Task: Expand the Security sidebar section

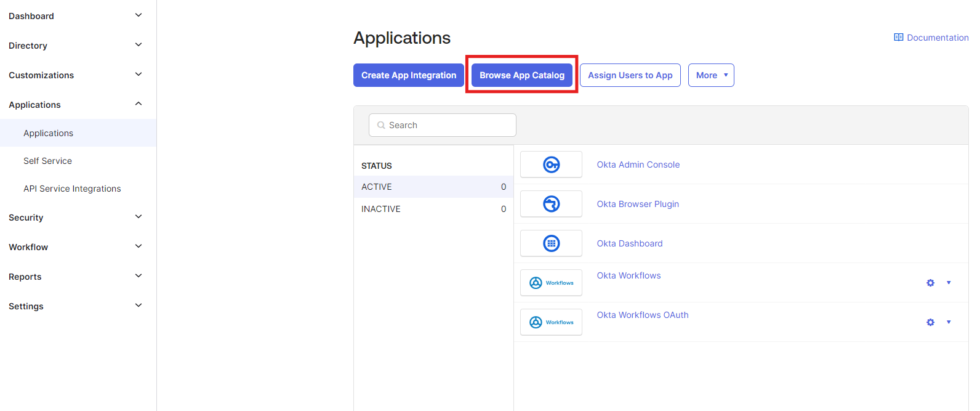Action: pos(139,217)
